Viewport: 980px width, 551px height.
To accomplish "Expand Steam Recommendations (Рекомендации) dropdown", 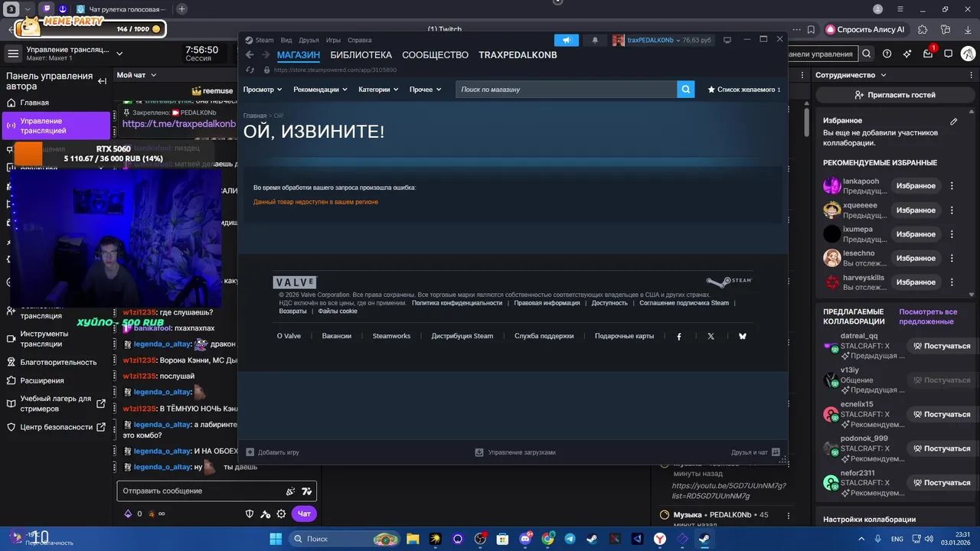I will 320,90.
